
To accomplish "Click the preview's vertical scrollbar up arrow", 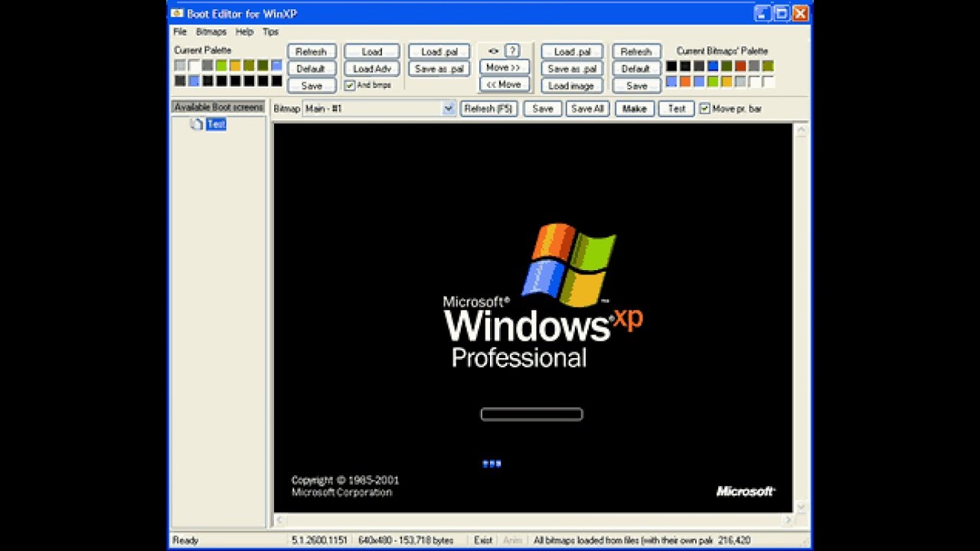I will click(801, 131).
